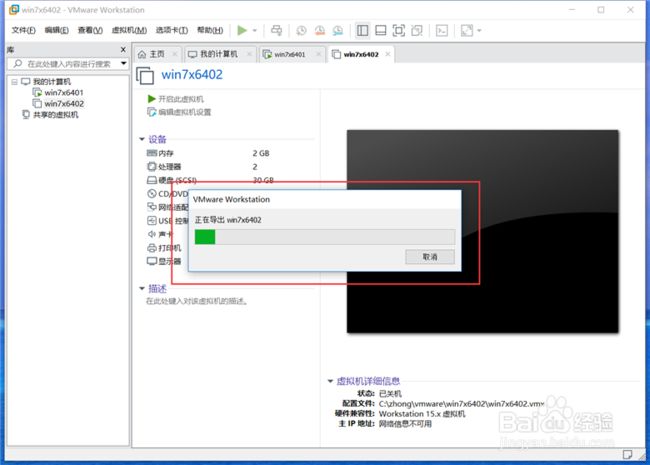Collapse the 设备 section

point(142,139)
